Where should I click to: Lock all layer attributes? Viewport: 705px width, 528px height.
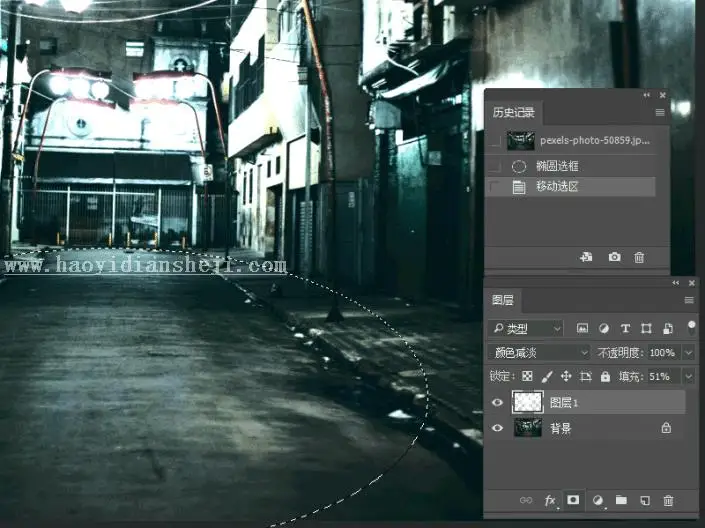tap(605, 376)
